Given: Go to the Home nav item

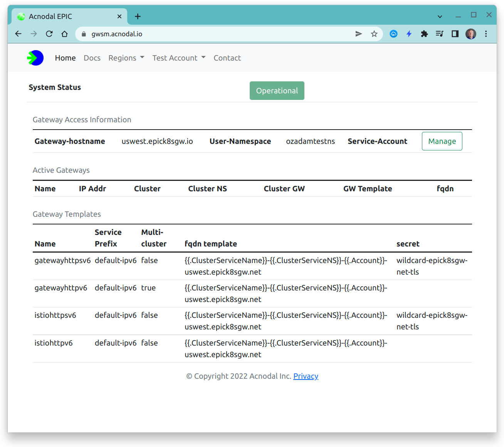Looking at the screenshot, I should (66, 58).
